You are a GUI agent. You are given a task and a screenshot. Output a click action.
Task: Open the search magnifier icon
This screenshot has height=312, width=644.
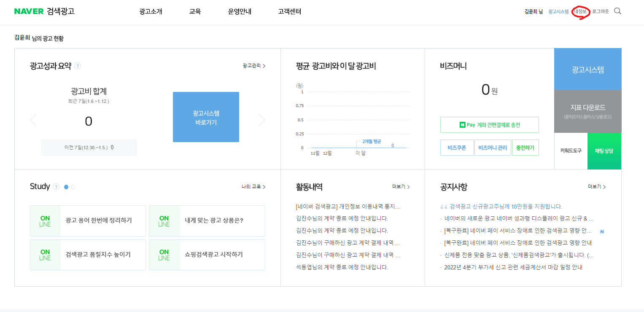(617, 11)
